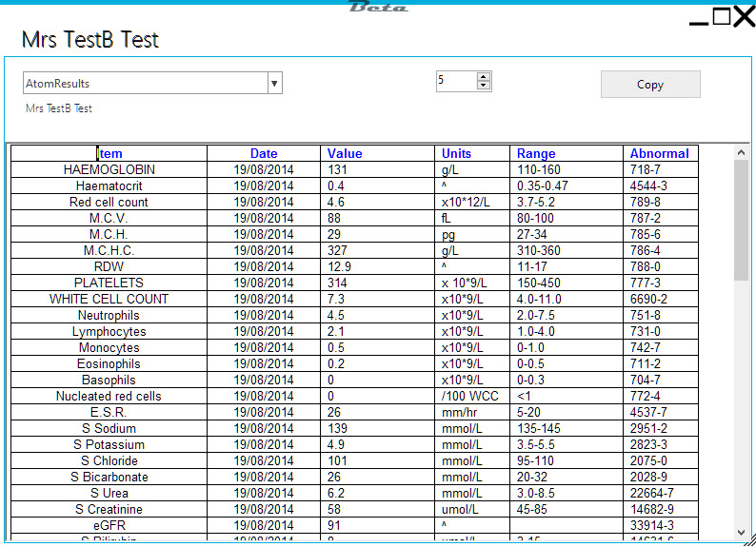Click the Mrs TestB Test window title
Viewport: 756px width, 547px height.
pos(90,40)
